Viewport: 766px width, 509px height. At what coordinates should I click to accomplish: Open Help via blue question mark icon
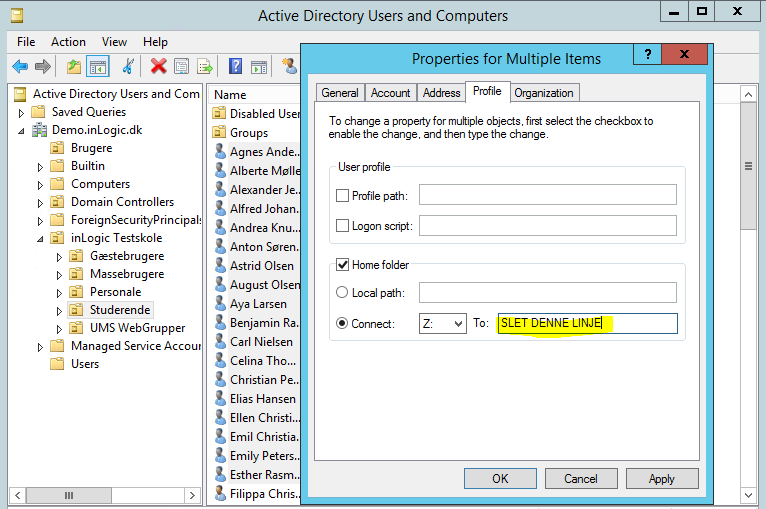click(x=236, y=67)
